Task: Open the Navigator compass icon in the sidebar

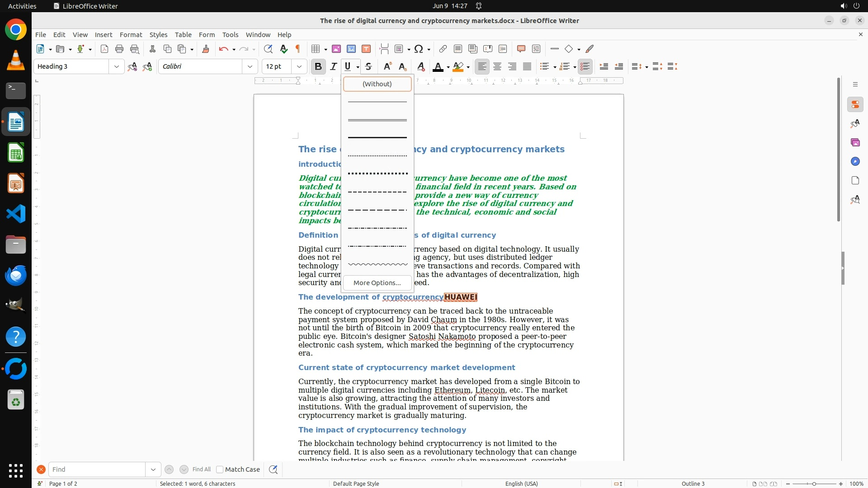Action: [855, 161]
